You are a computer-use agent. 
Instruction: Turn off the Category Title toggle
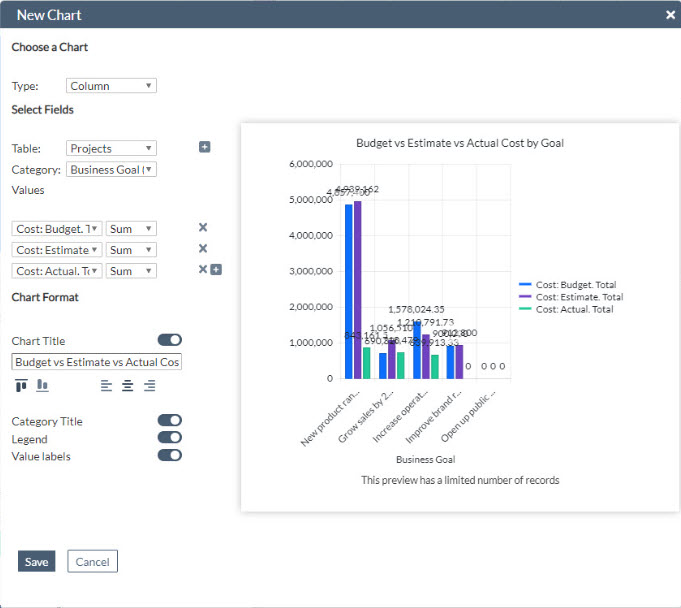coord(170,421)
